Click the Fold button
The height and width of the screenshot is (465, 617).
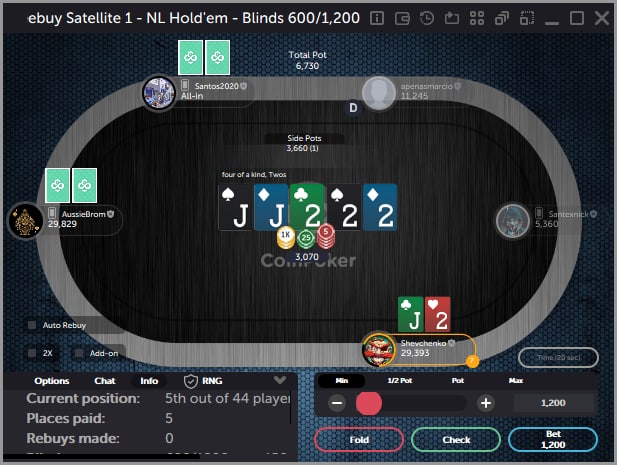[359, 439]
